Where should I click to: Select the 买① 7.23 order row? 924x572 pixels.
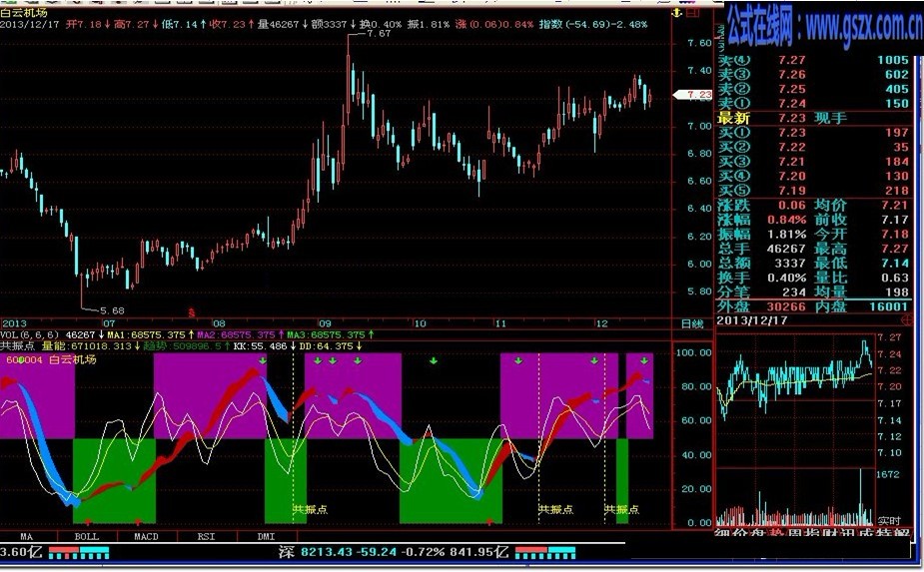pyautogui.click(x=813, y=133)
